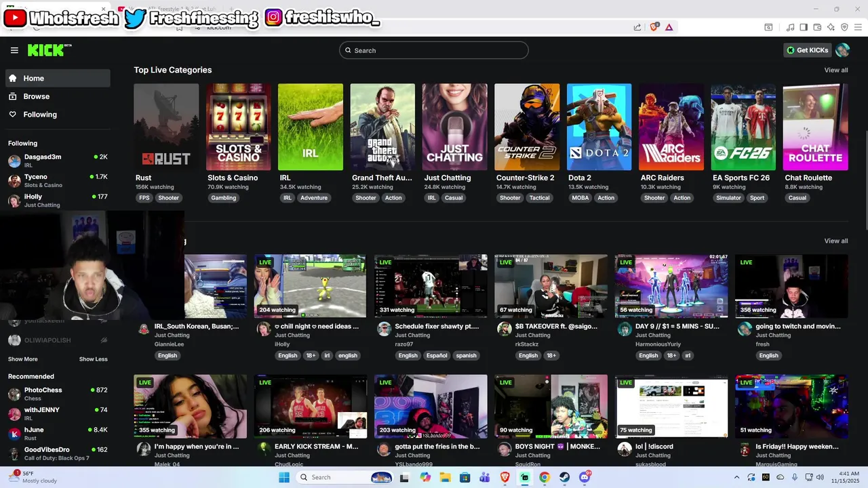Click the FPS tag under Rust

pyautogui.click(x=144, y=198)
